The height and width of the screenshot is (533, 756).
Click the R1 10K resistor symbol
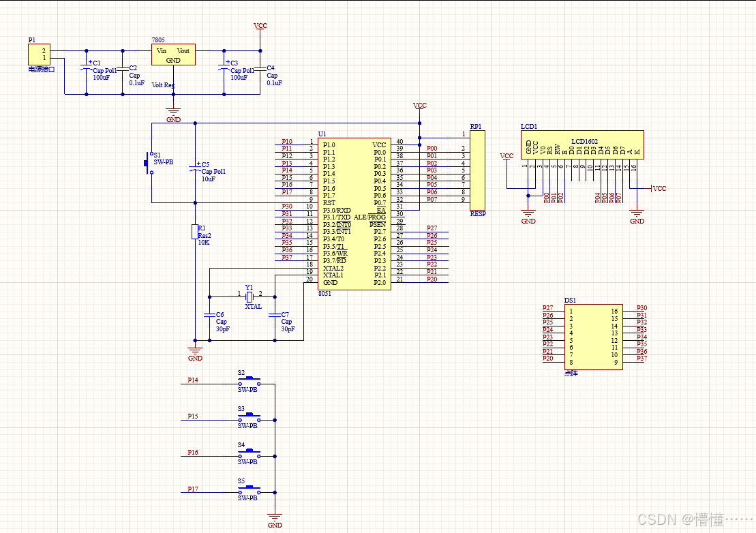195,232
